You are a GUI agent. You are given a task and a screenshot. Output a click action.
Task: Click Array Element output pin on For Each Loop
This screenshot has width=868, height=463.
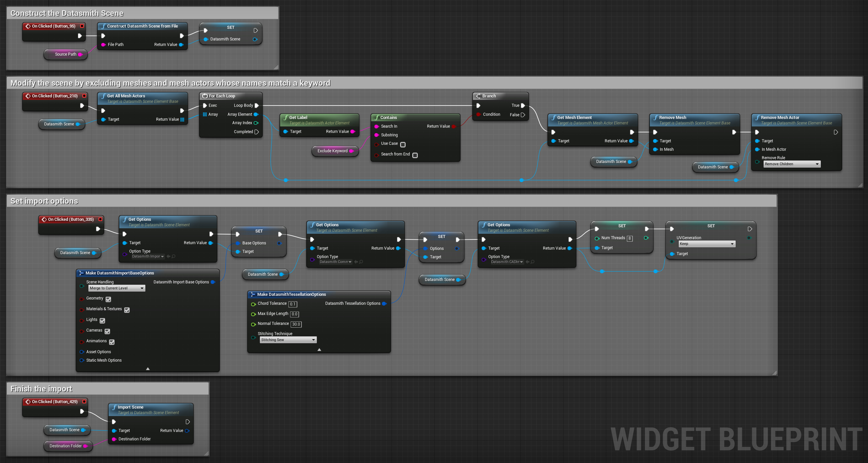256,114
